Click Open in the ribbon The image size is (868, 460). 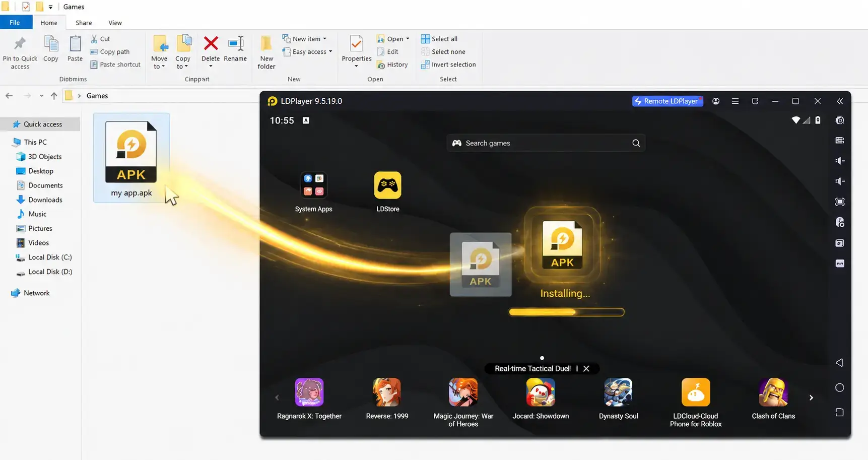393,39
